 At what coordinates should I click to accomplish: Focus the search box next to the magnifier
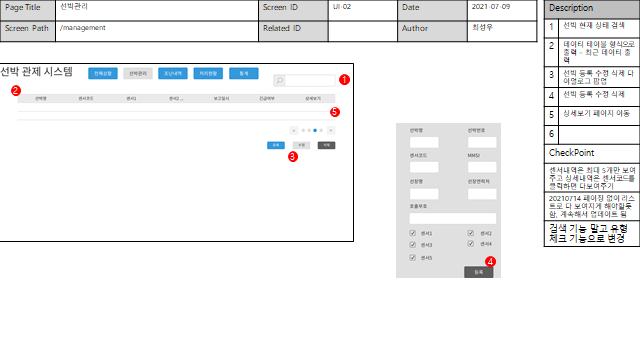coord(310,80)
